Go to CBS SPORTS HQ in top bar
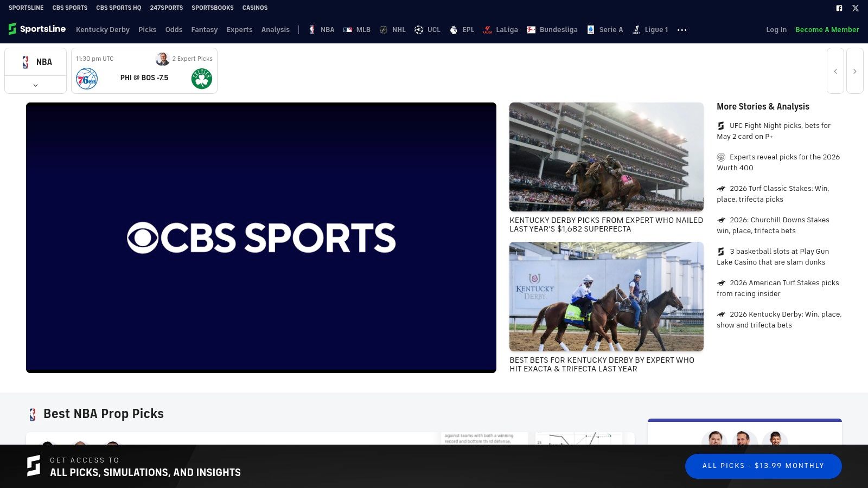868x488 pixels. coord(118,8)
